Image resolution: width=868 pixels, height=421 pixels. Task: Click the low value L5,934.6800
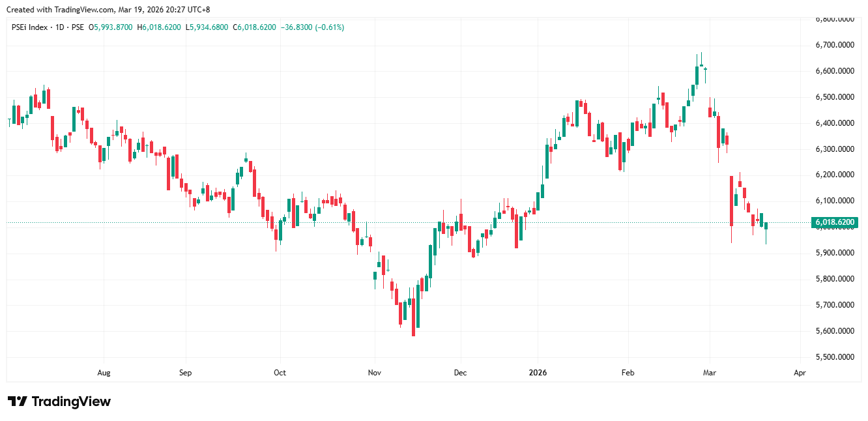207,27
